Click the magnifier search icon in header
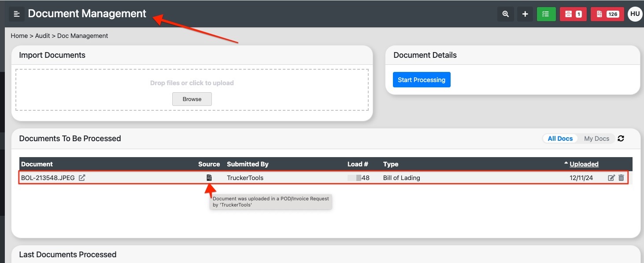This screenshot has height=263, width=644. (x=505, y=14)
